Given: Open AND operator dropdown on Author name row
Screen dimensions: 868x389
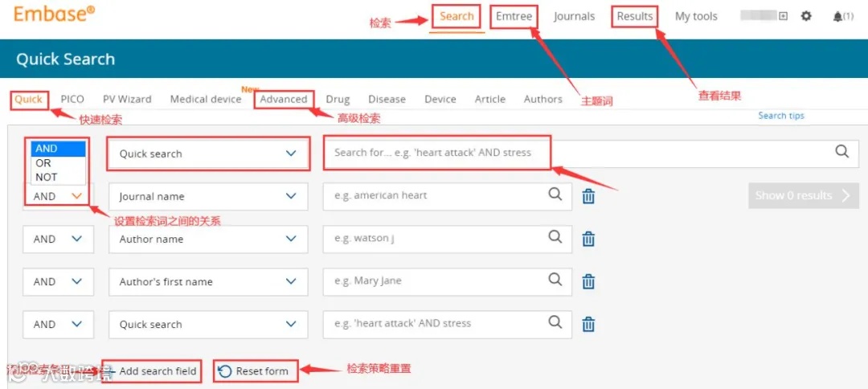Looking at the screenshot, I should click(x=58, y=239).
